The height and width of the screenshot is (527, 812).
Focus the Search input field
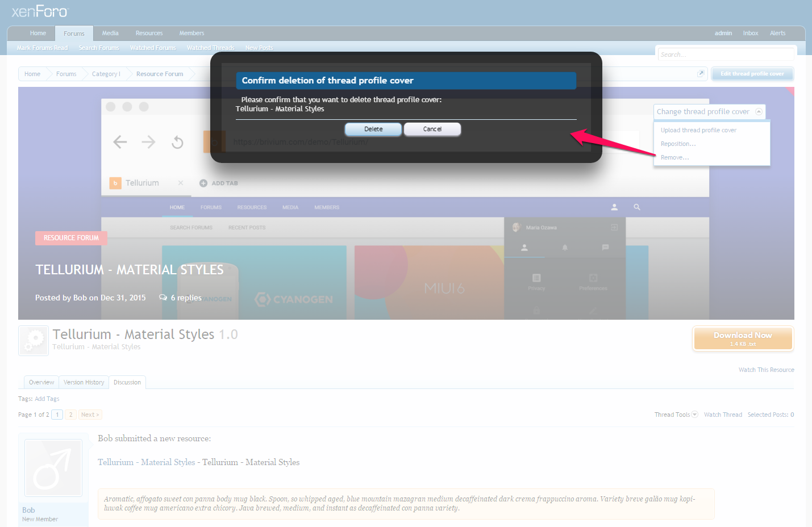pos(726,55)
